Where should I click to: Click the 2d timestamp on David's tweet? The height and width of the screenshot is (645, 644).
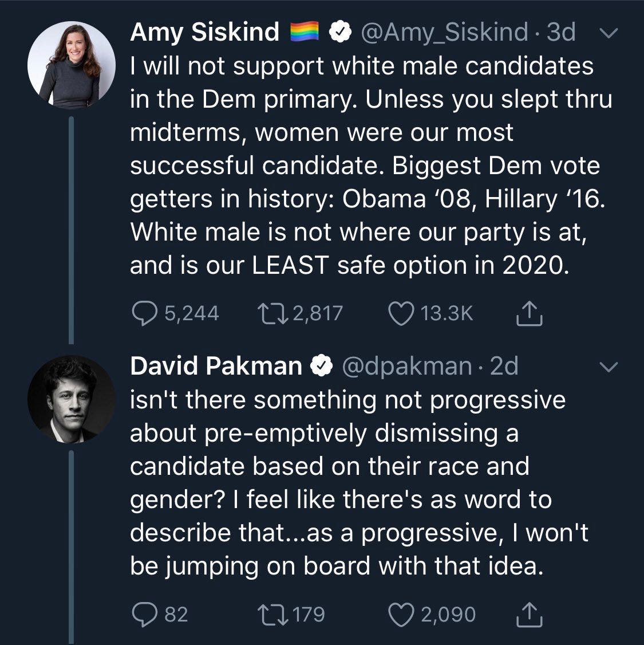coord(504,366)
